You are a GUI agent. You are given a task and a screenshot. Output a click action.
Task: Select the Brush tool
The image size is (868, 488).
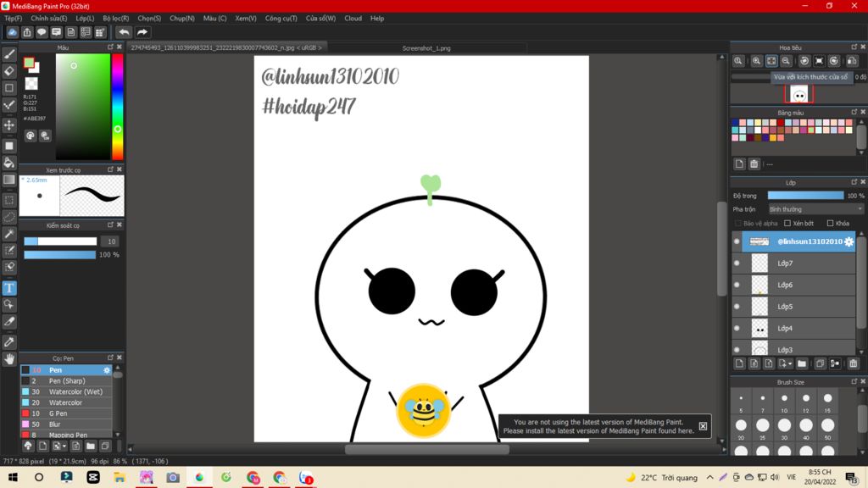[9, 54]
